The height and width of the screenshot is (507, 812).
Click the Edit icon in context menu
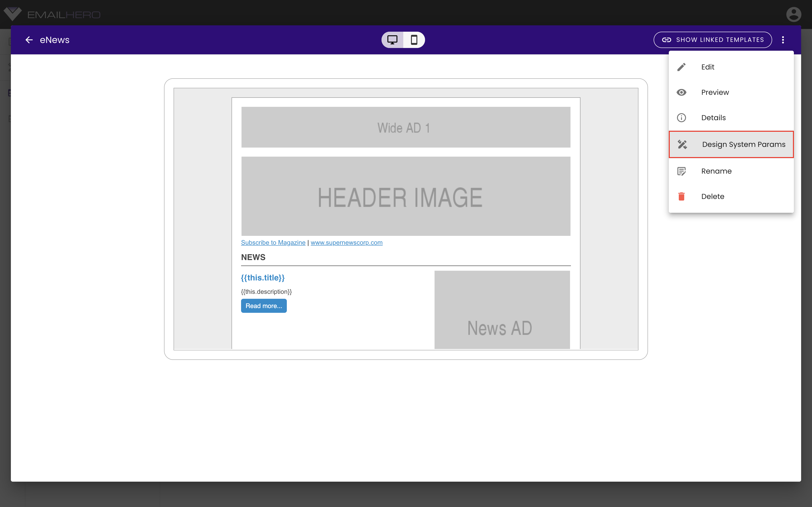point(682,67)
